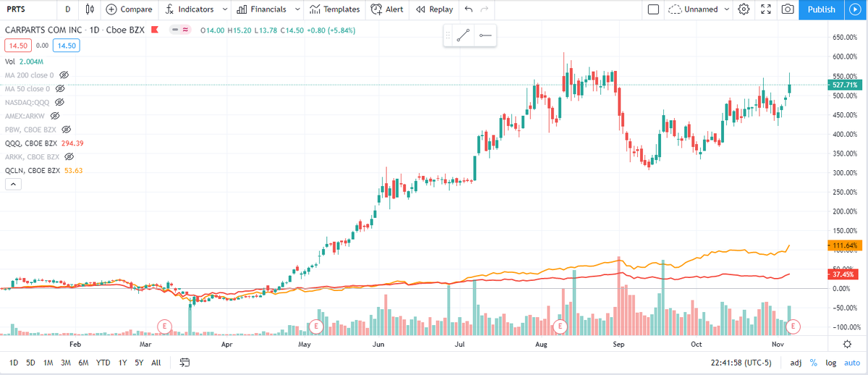Viewport: 868px width, 375px height.
Task: Toggle adj price adjustment
Action: pos(796,362)
